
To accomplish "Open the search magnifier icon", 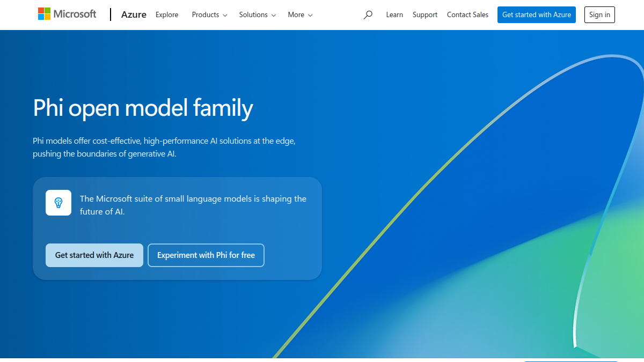I will tap(368, 15).
